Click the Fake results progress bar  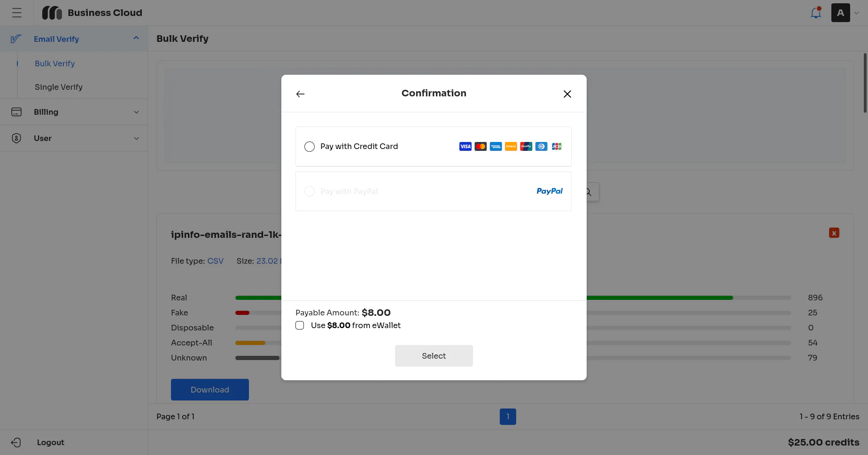click(x=513, y=313)
